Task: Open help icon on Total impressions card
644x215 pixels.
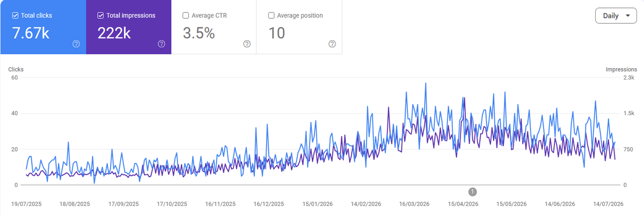Action: 162,44
